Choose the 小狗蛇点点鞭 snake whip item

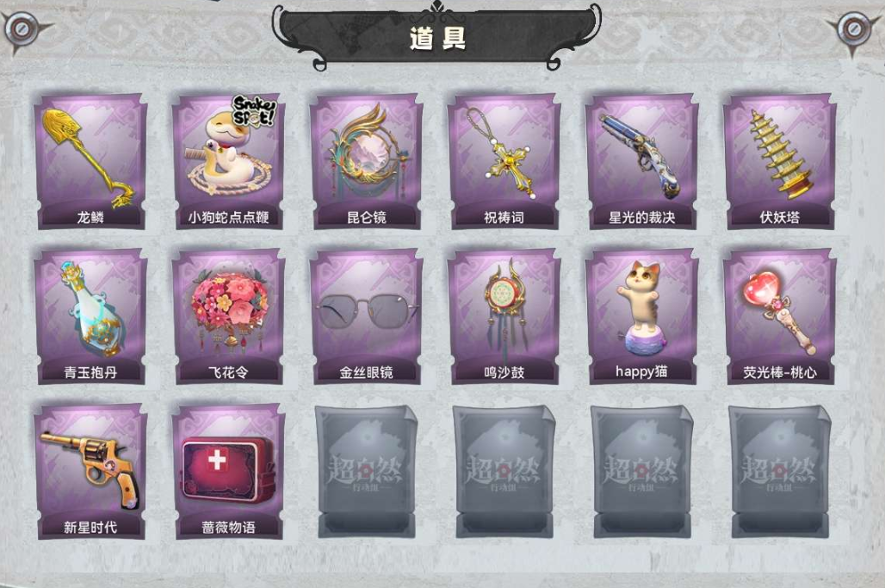click(229, 161)
